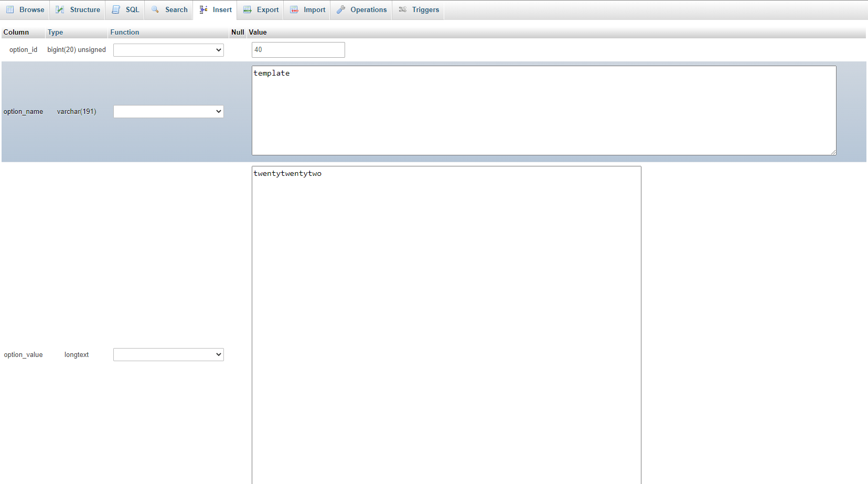Click the Browse table icon
This screenshot has width=868, height=484.
coord(10,9)
